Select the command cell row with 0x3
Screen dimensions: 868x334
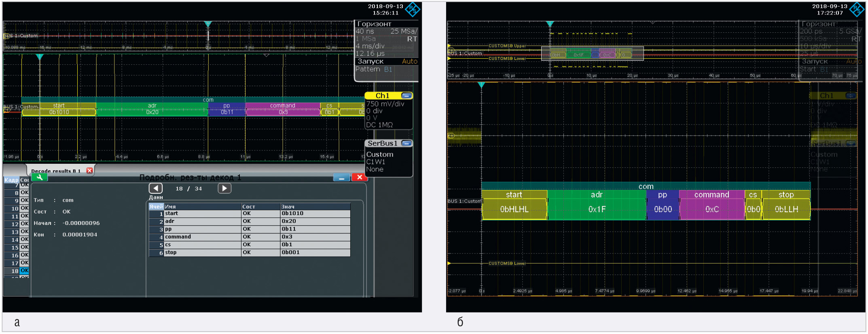[250, 237]
